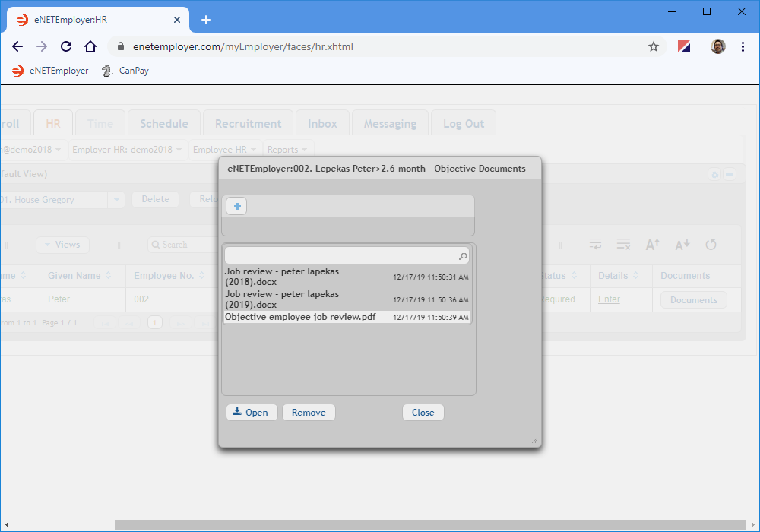Click the Open button in the dialog

(251, 412)
